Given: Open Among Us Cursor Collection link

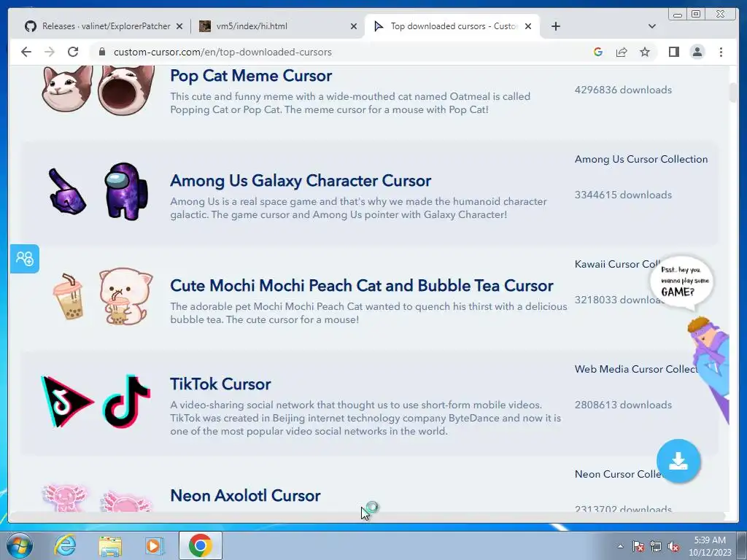Looking at the screenshot, I should [640, 159].
